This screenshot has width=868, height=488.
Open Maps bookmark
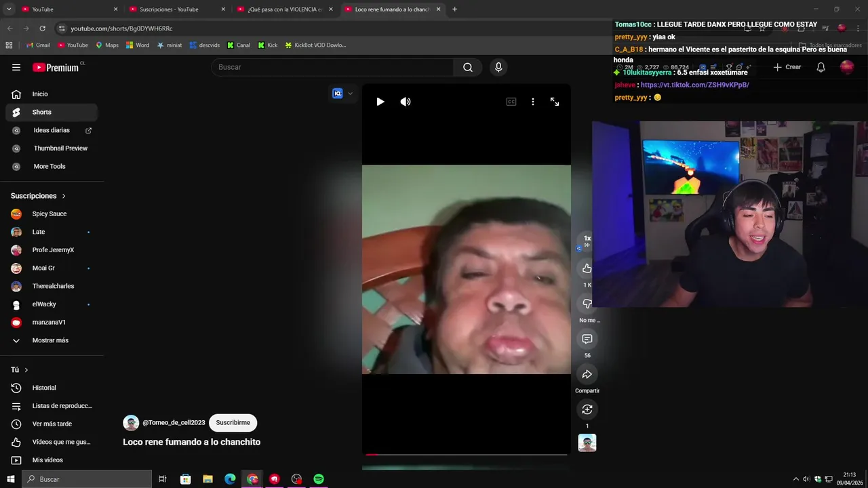(107, 45)
